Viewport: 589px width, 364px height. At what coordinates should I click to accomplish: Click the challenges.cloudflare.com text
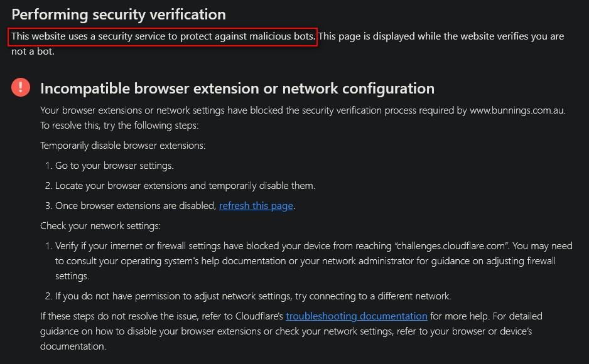coord(451,246)
